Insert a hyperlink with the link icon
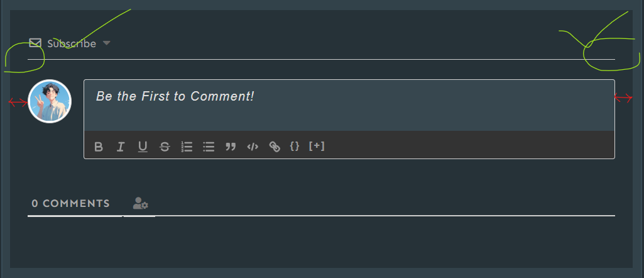 tap(275, 147)
